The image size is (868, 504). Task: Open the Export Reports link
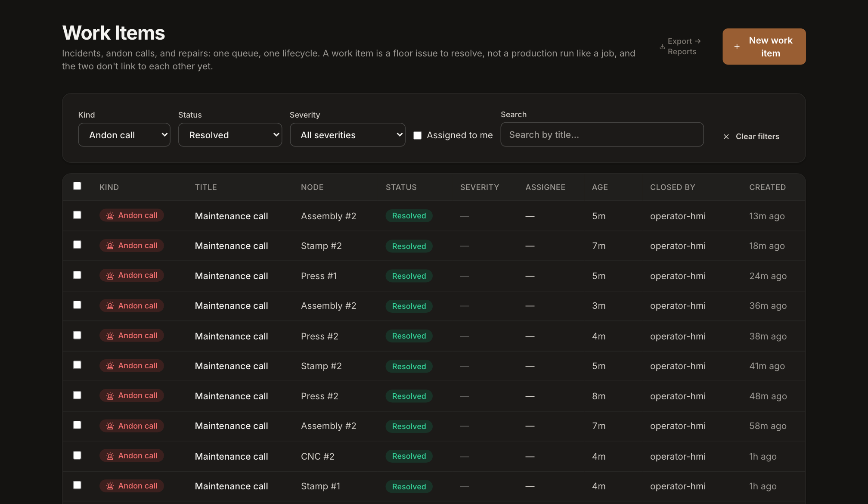(x=681, y=47)
